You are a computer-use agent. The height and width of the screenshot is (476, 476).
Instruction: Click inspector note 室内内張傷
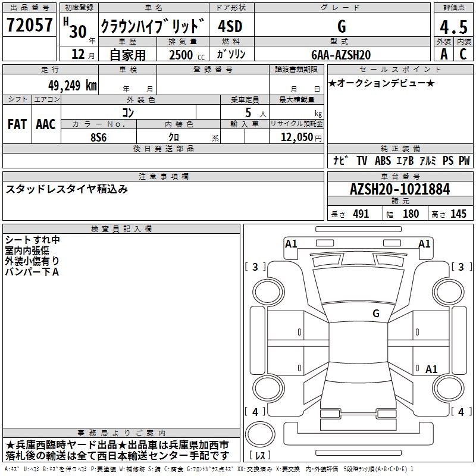(x=27, y=250)
